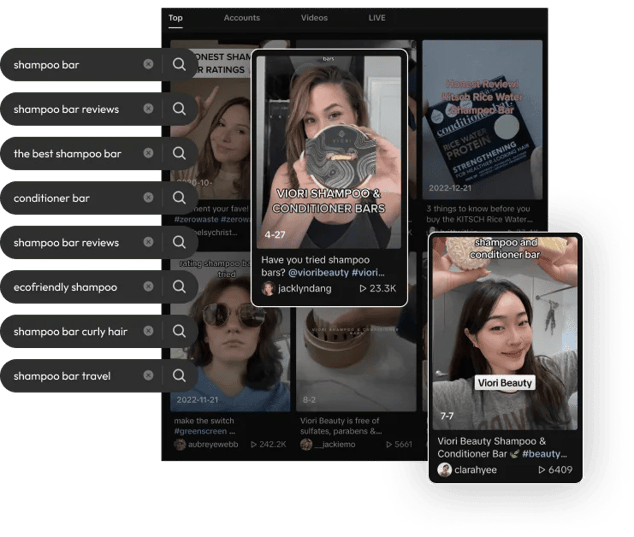Play the Viori Shampoo & Conditioner Bars video
This screenshot has width=634, height=537.
(329, 152)
